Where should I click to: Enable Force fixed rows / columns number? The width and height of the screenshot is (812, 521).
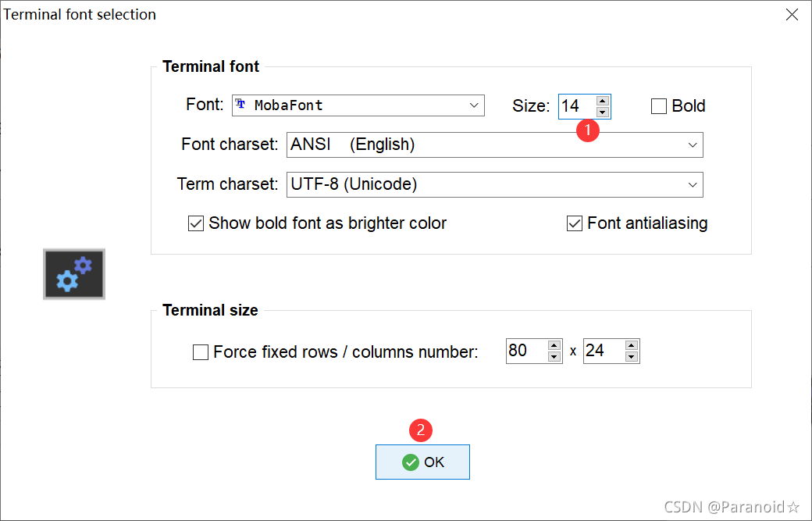[201, 352]
